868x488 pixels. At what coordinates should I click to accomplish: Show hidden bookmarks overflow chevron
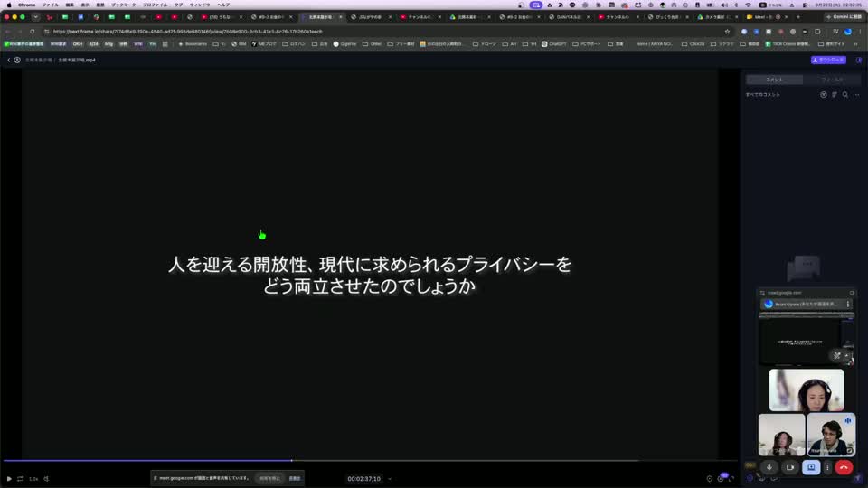[x=856, y=43]
